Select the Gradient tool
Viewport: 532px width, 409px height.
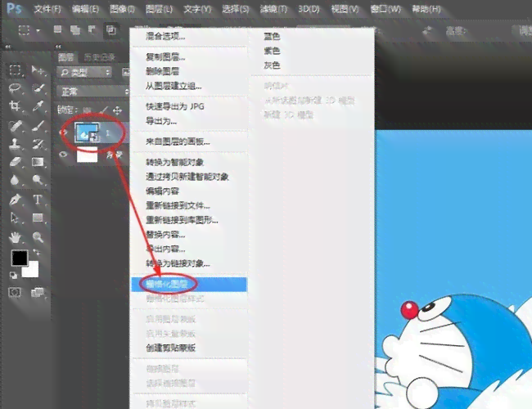tap(38, 162)
